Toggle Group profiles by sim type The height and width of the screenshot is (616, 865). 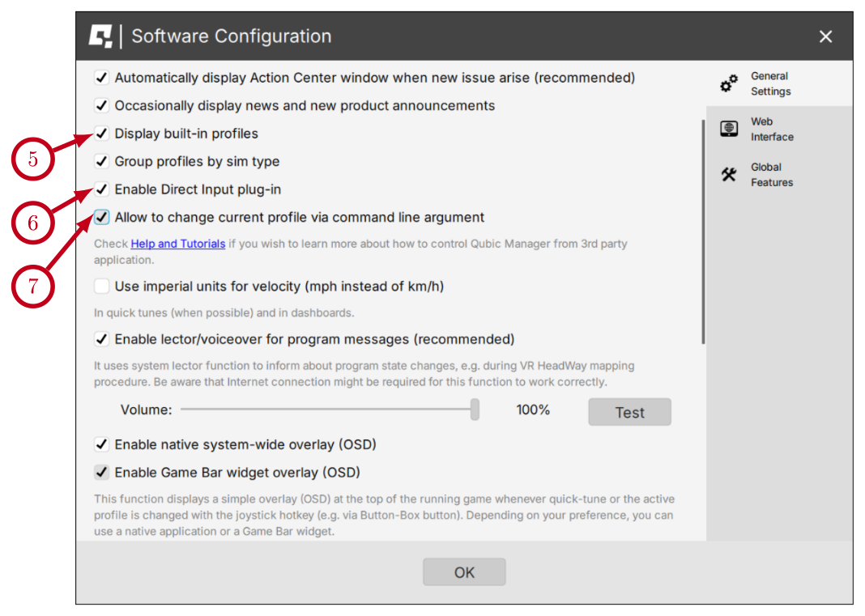click(102, 161)
